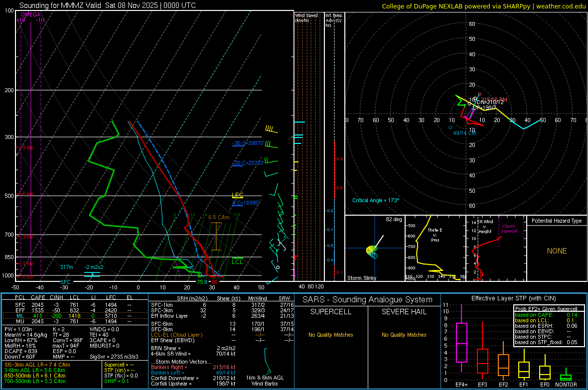This screenshot has height=390, width=588.
Task: Click 'Sfc-3km AGL LR = 7.4 C/km' text
Action: coord(37,365)
